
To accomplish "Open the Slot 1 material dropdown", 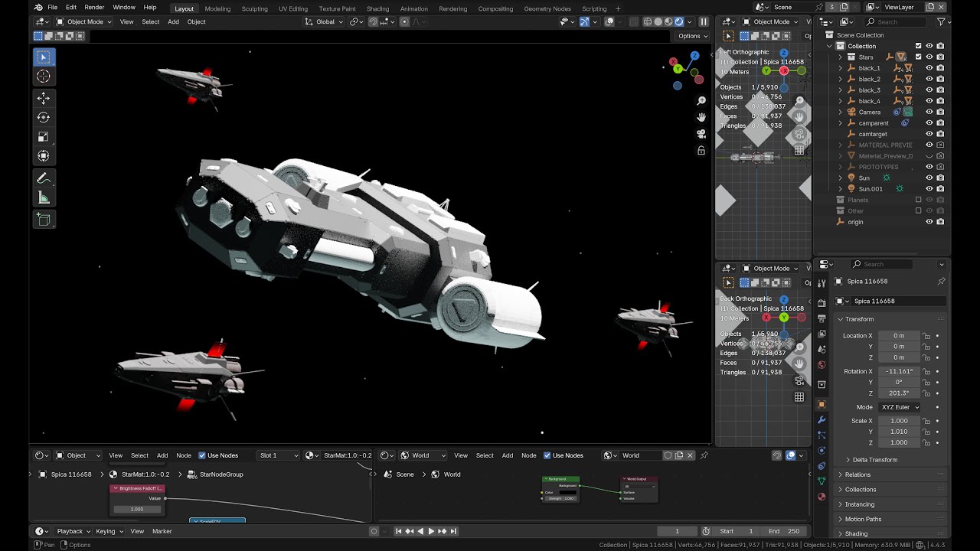I will (x=279, y=455).
